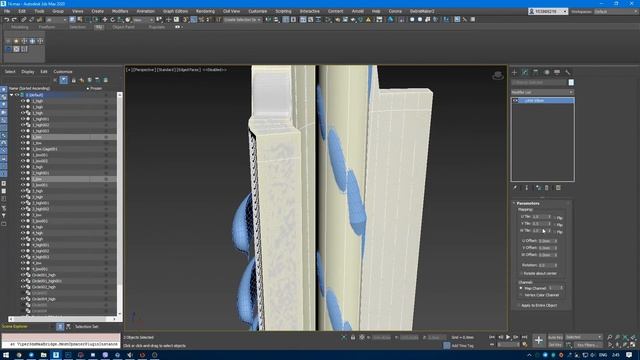The width and height of the screenshot is (640, 360).
Task: Click the ViewCube in the perspective viewport
Action: 498,75
